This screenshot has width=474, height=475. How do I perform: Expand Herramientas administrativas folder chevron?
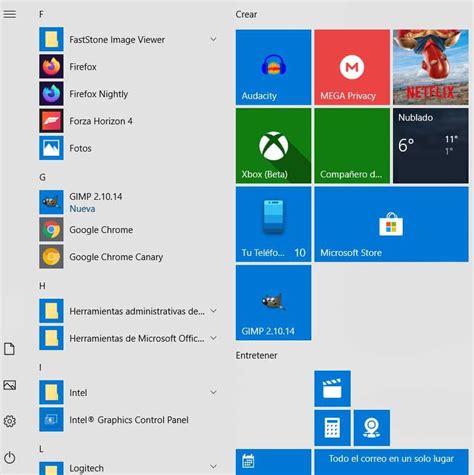[213, 311]
